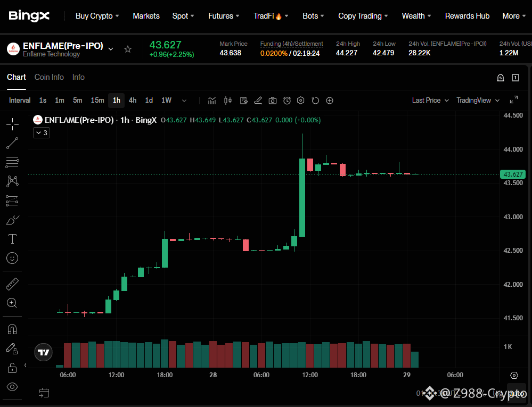Switch to the Coin Info tab
The width and height of the screenshot is (532, 407).
tap(49, 77)
